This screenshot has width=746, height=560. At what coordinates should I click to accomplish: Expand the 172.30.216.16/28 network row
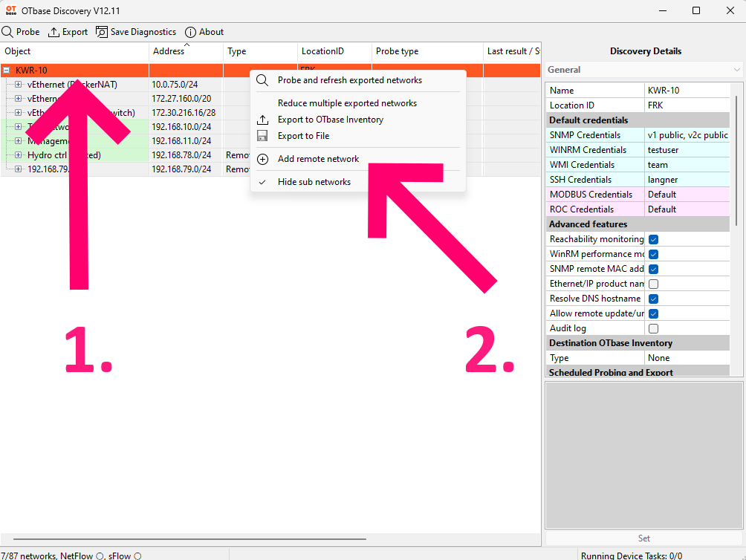point(18,113)
